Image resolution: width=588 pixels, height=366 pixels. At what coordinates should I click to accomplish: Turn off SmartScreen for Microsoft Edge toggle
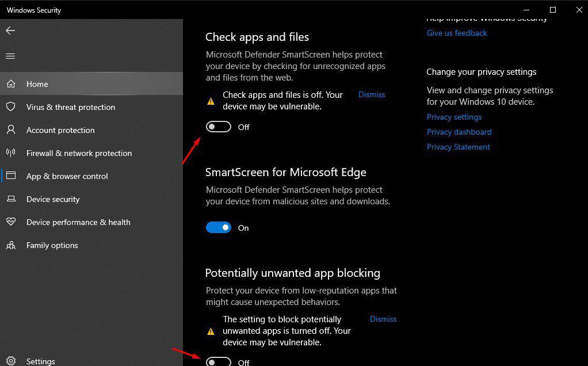(218, 227)
